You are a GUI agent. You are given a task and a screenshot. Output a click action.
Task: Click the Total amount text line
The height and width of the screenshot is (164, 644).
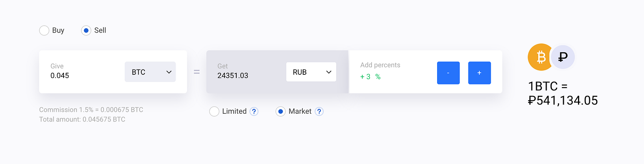click(x=82, y=119)
